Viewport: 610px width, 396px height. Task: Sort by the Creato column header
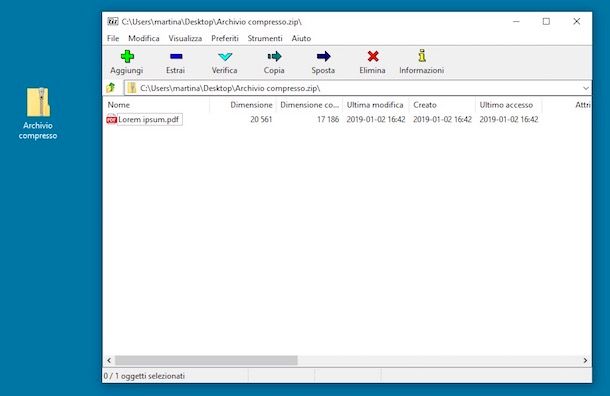[442, 105]
